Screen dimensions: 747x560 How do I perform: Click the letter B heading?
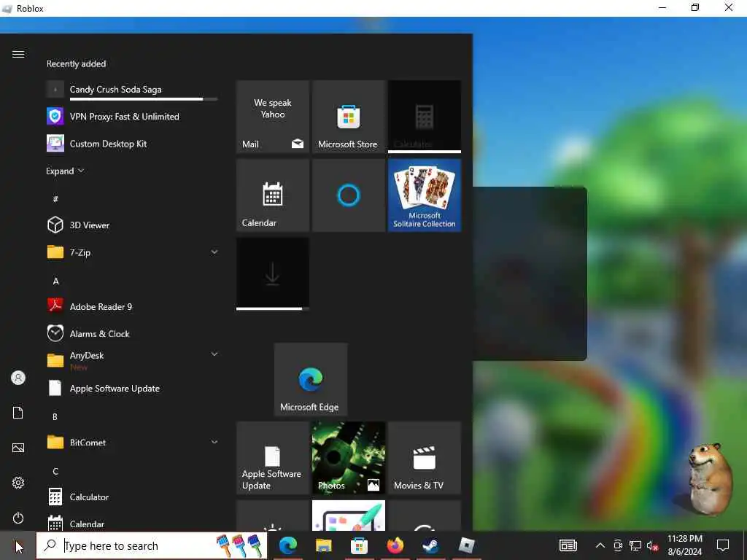pos(55,417)
